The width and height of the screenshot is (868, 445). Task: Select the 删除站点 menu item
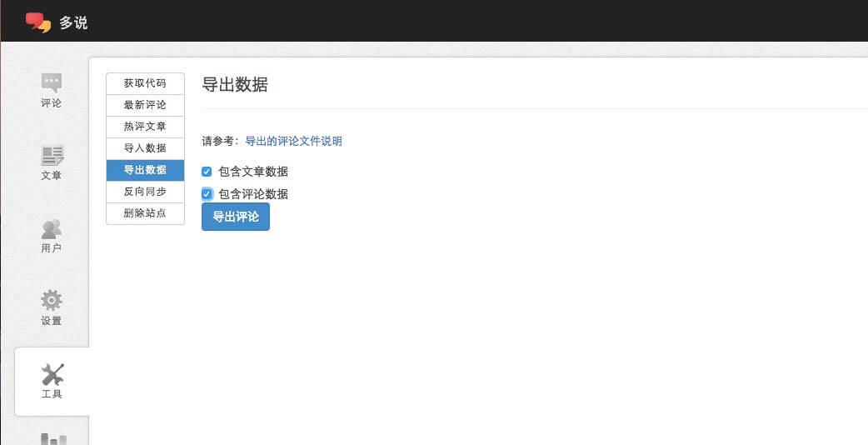click(145, 213)
